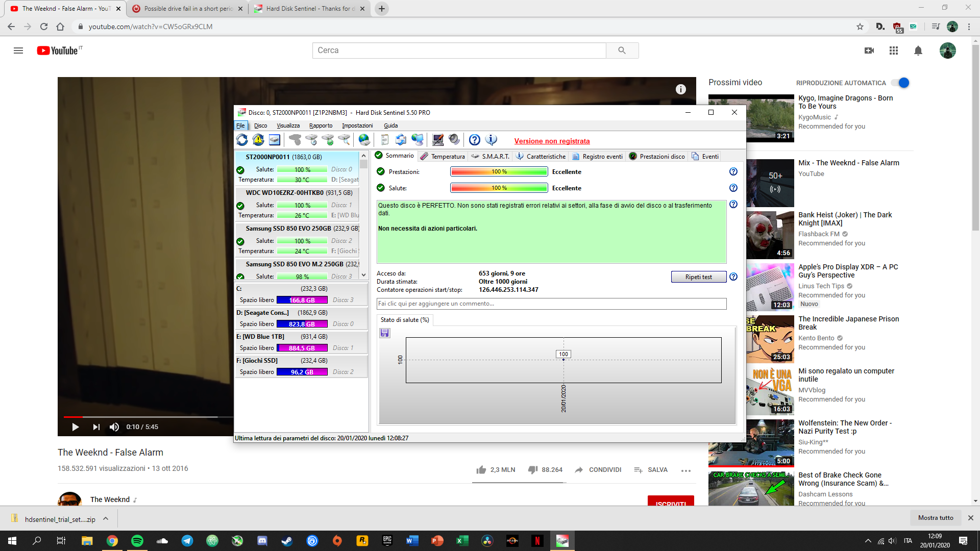The width and height of the screenshot is (980, 551).
Task: Click the video progress bar
Action: tap(148, 417)
